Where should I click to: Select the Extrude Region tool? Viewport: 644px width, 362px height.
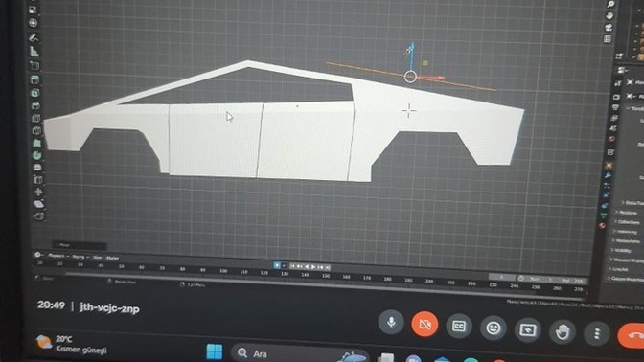(x=34, y=79)
